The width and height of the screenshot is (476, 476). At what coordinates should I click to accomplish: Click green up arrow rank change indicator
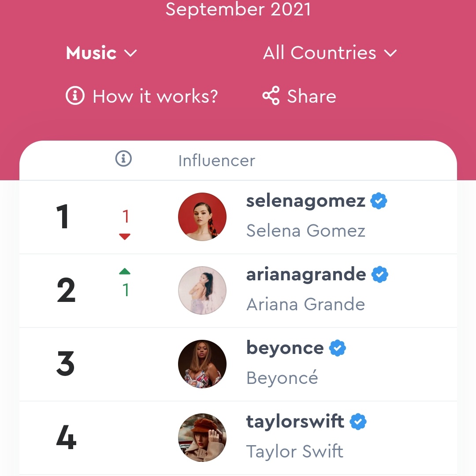[125, 271]
